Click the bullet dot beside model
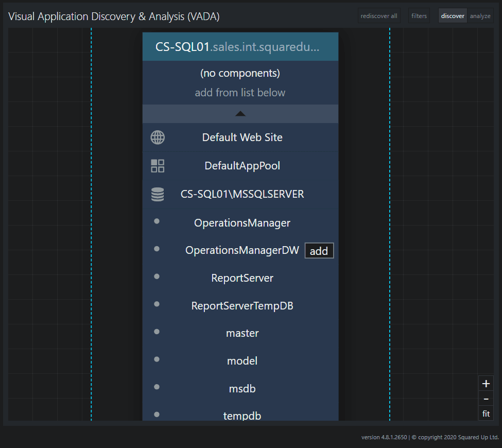502x448 pixels. click(x=157, y=359)
